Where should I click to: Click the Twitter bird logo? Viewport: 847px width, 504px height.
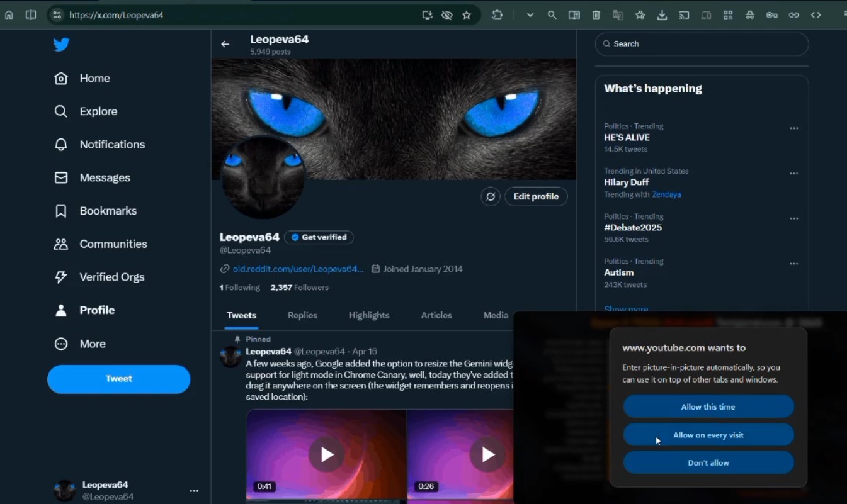click(61, 45)
